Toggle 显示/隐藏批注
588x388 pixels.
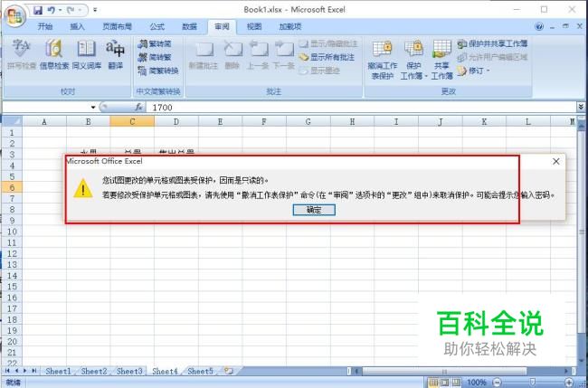[328, 43]
